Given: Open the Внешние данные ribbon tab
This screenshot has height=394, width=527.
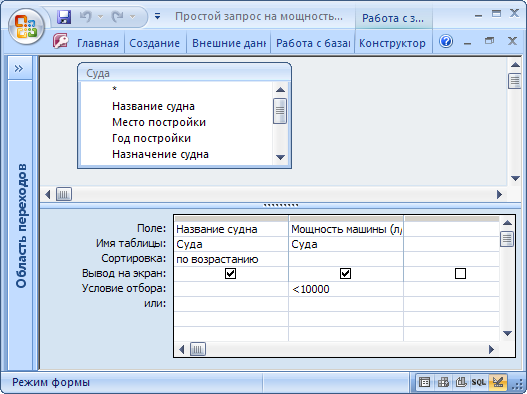Looking at the screenshot, I should point(229,43).
